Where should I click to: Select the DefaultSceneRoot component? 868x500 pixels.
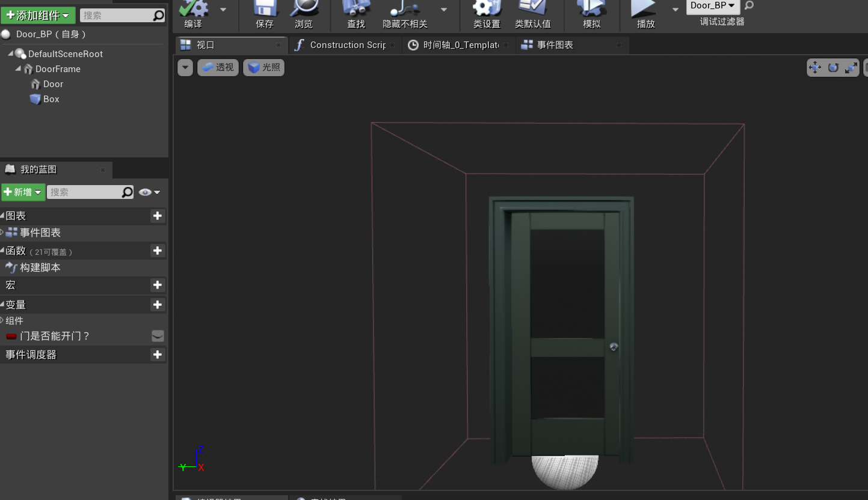click(x=66, y=54)
